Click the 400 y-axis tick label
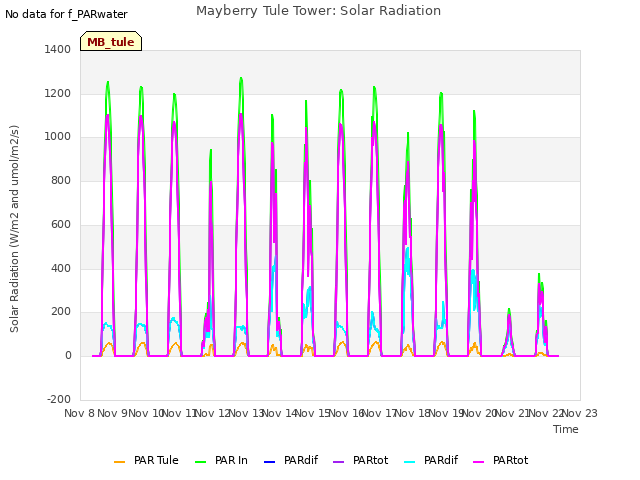640x480 pixels. [x=61, y=269]
